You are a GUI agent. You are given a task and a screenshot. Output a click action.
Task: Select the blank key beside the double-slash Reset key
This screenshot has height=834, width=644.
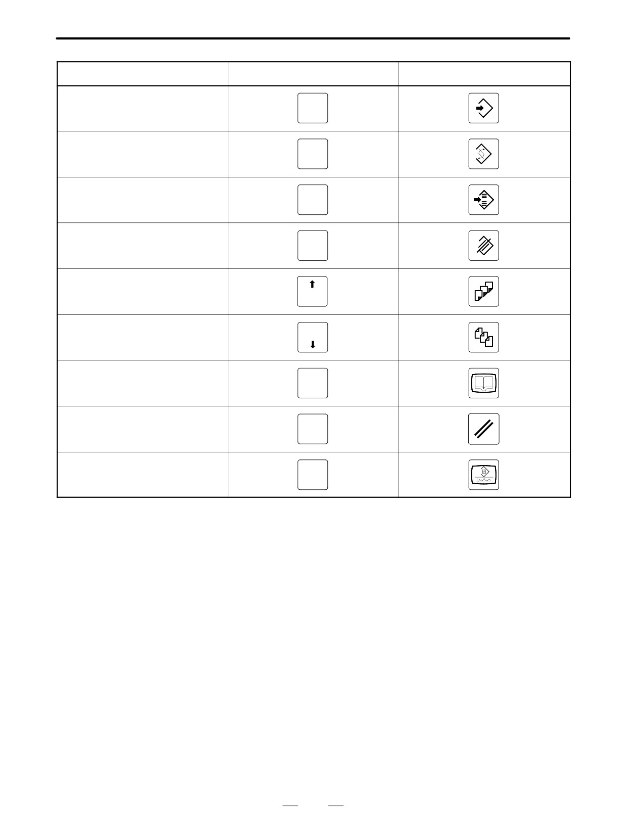coord(312,429)
